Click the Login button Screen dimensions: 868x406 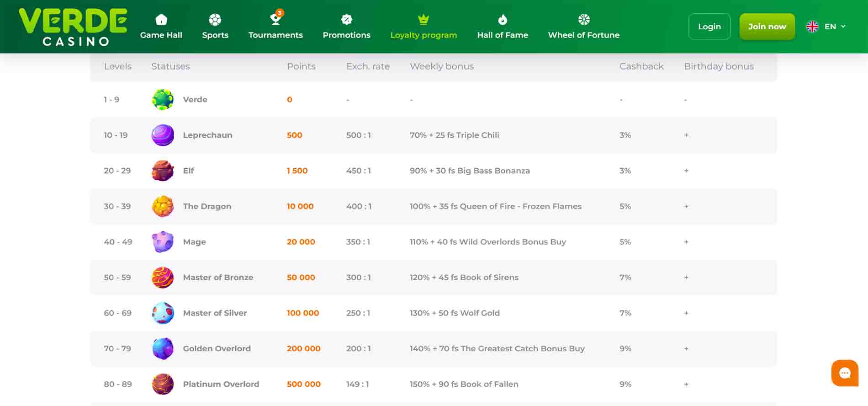pos(709,27)
